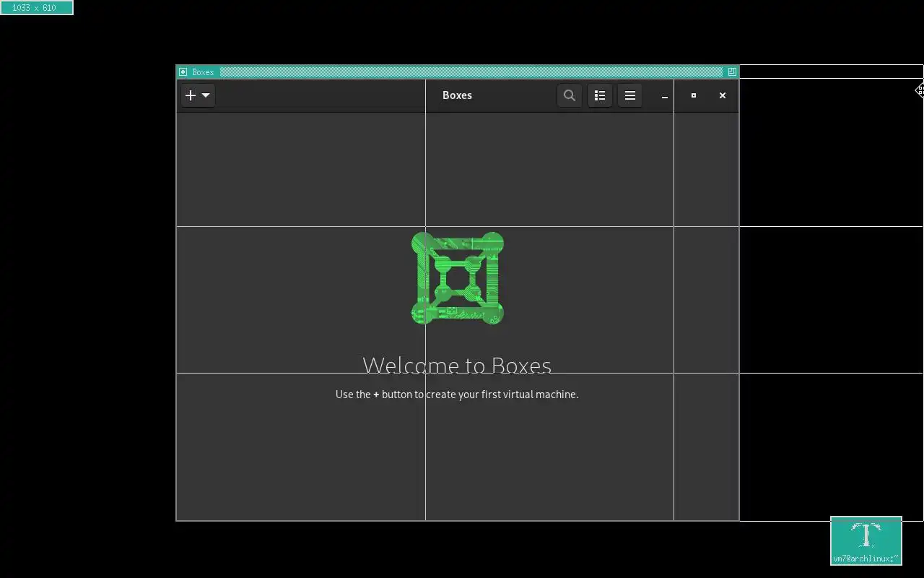Expand the dropdown arrow next to the plus button

pyautogui.click(x=206, y=95)
